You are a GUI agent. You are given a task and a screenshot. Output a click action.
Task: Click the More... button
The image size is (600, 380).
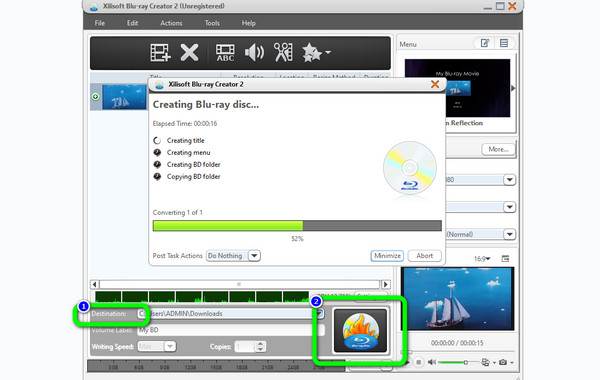498,149
